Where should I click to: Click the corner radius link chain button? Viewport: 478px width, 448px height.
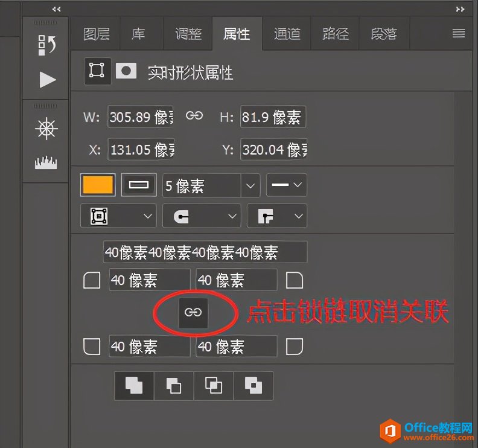point(193,313)
